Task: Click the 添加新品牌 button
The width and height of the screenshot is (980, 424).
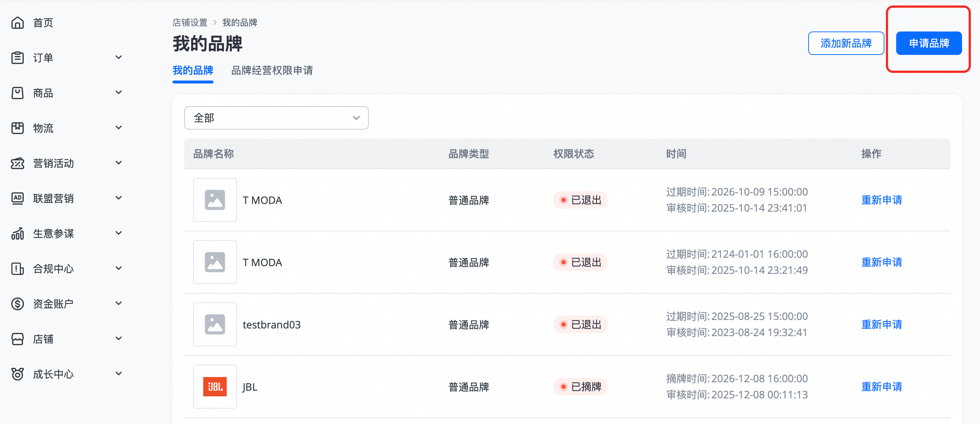Action: pyautogui.click(x=846, y=43)
